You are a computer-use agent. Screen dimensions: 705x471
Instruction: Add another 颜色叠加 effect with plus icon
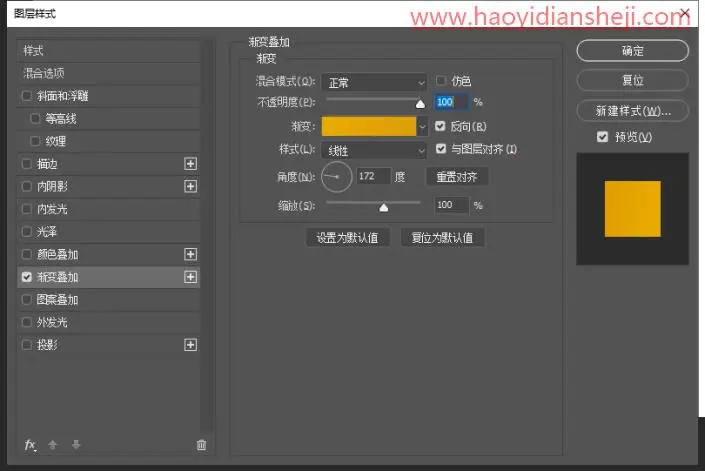[x=191, y=254]
